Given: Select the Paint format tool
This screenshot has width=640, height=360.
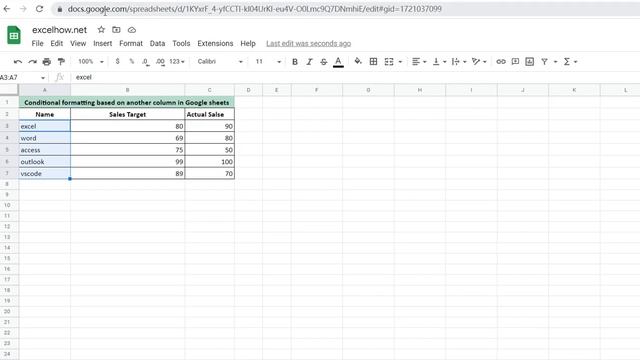Looking at the screenshot, I should pyautogui.click(x=61, y=62).
